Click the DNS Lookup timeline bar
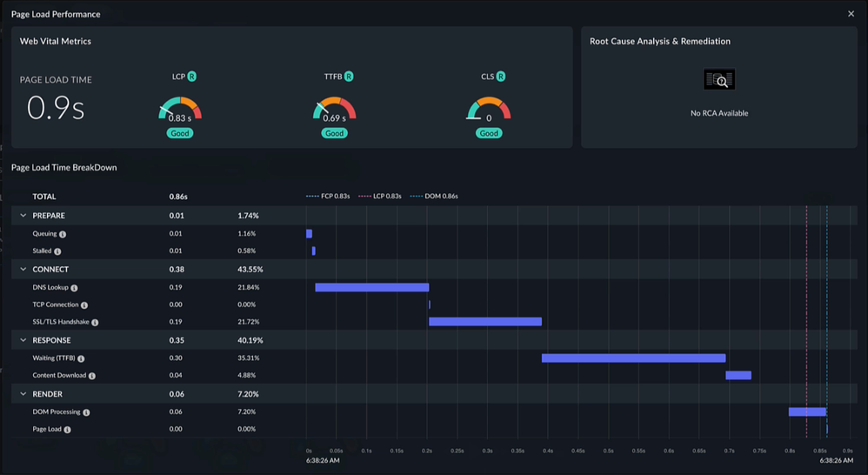The height and width of the screenshot is (475, 868). point(372,287)
